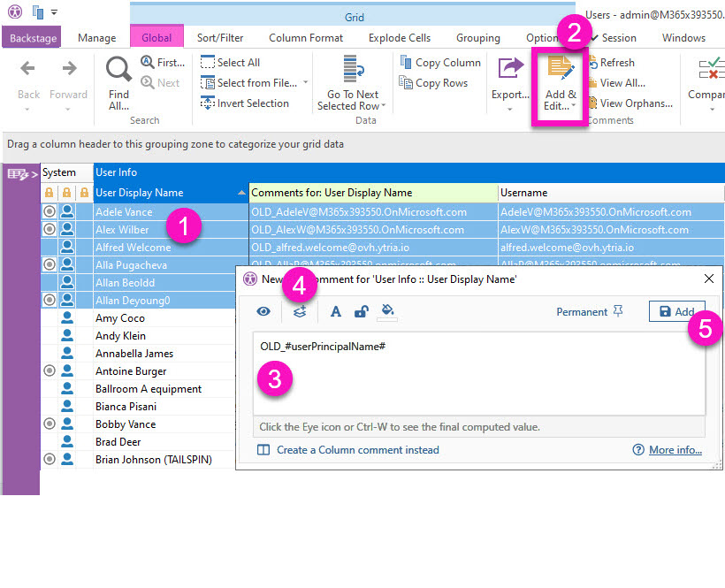Viewport: 725px width, 588px height.
Task: Pick a fill color with the paint bucket
Action: tap(386, 311)
